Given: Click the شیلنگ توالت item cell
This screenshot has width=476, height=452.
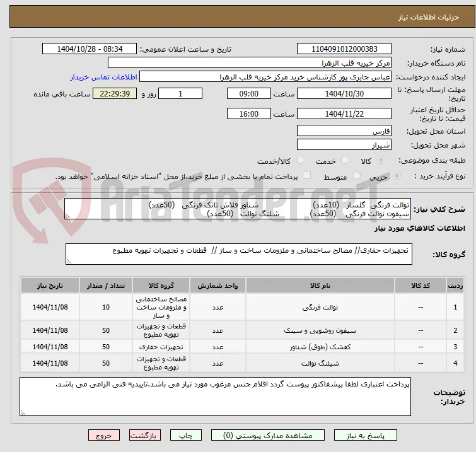Looking at the screenshot, I should click(x=320, y=363).
